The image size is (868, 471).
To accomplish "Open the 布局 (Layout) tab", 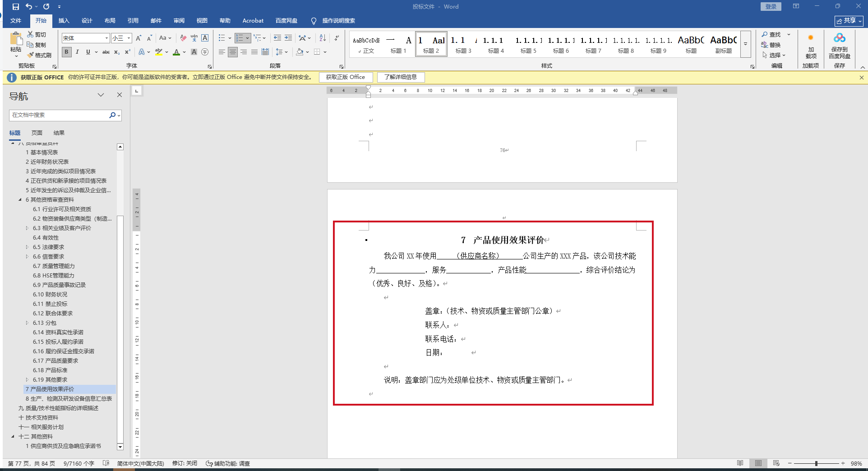I will (x=110, y=21).
